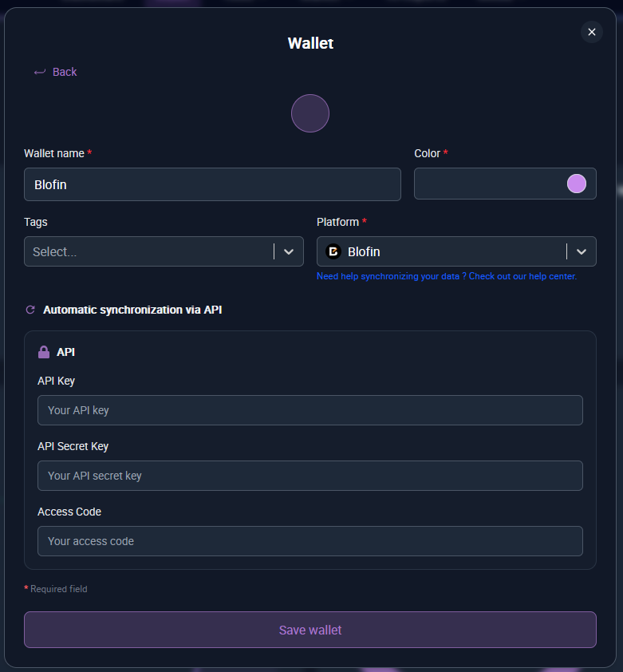Focus the API Secret Key input field
This screenshot has height=672, width=623.
click(x=310, y=476)
